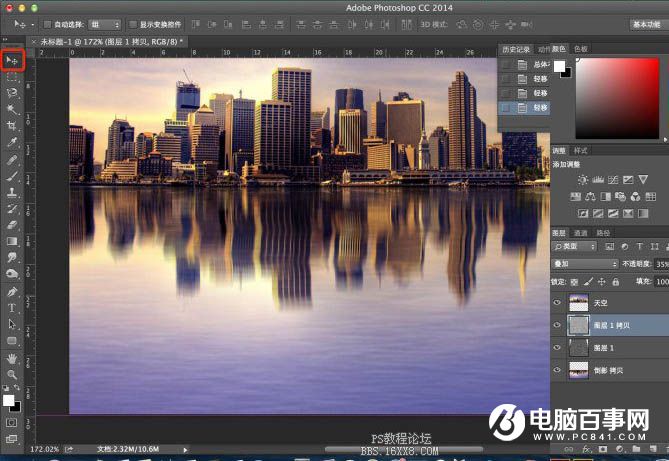Expand the status bar info arrow
669x461 pixels.
coord(185,449)
